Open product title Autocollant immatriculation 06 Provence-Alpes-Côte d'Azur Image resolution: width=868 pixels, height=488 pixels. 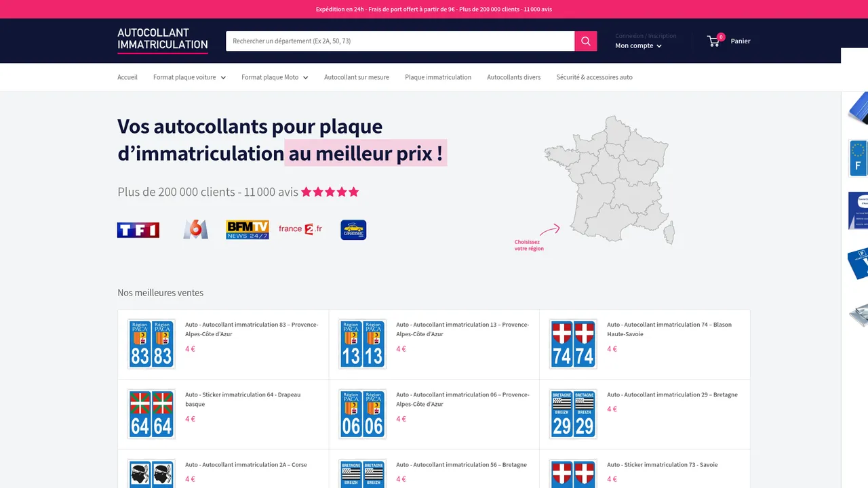462,399
